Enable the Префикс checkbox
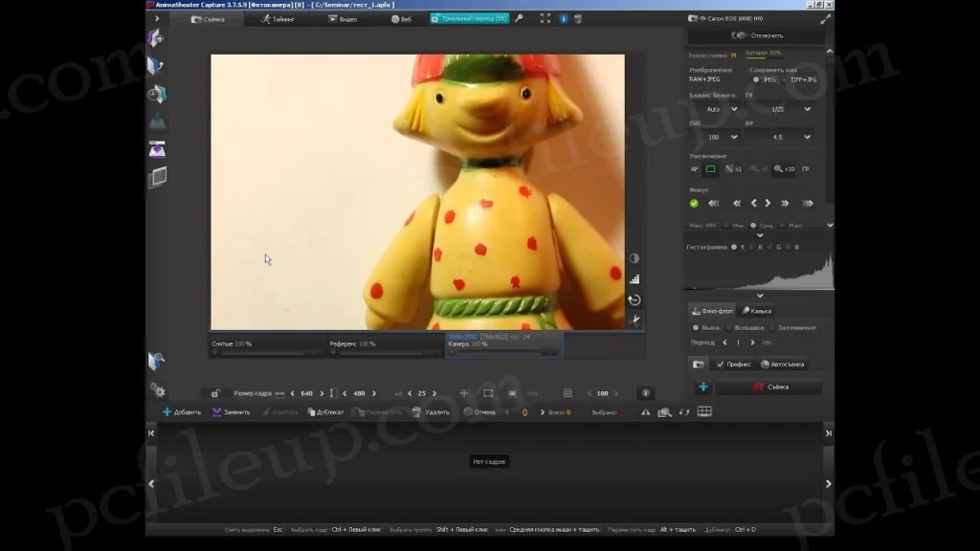Viewport: 980px width, 551px height. [721, 364]
